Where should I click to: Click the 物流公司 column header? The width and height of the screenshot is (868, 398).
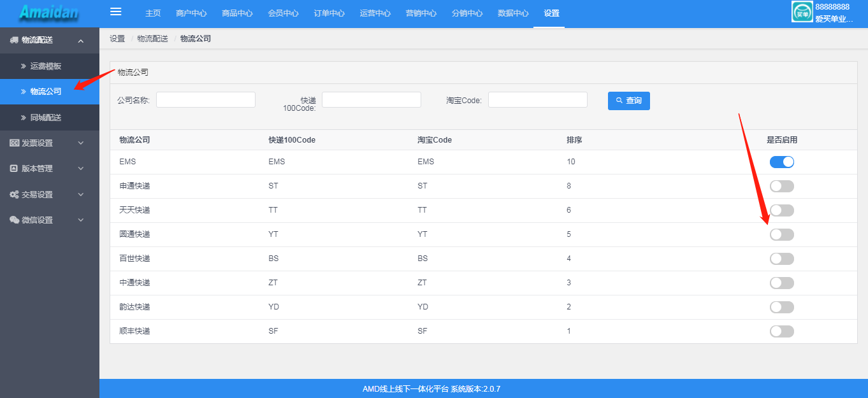[134, 140]
